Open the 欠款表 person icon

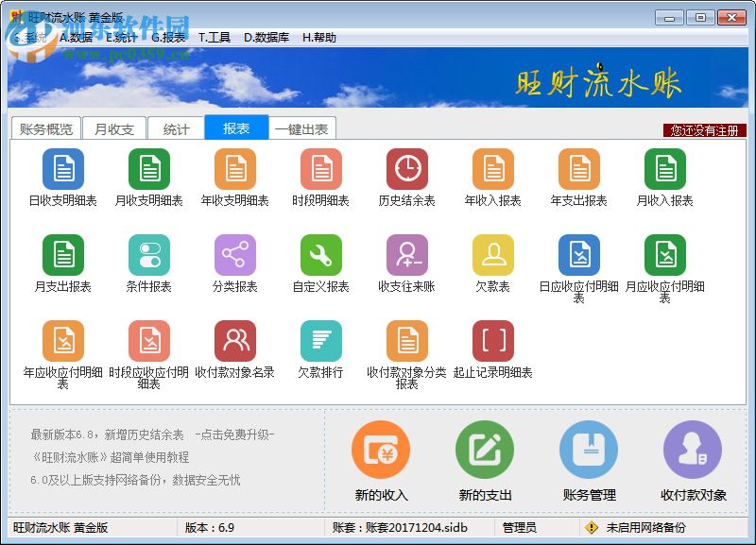point(492,255)
